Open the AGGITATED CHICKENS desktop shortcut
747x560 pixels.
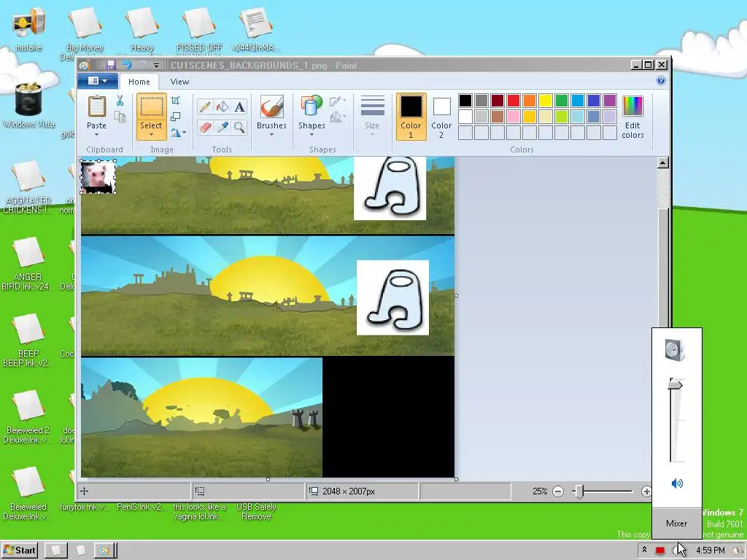[28, 187]
